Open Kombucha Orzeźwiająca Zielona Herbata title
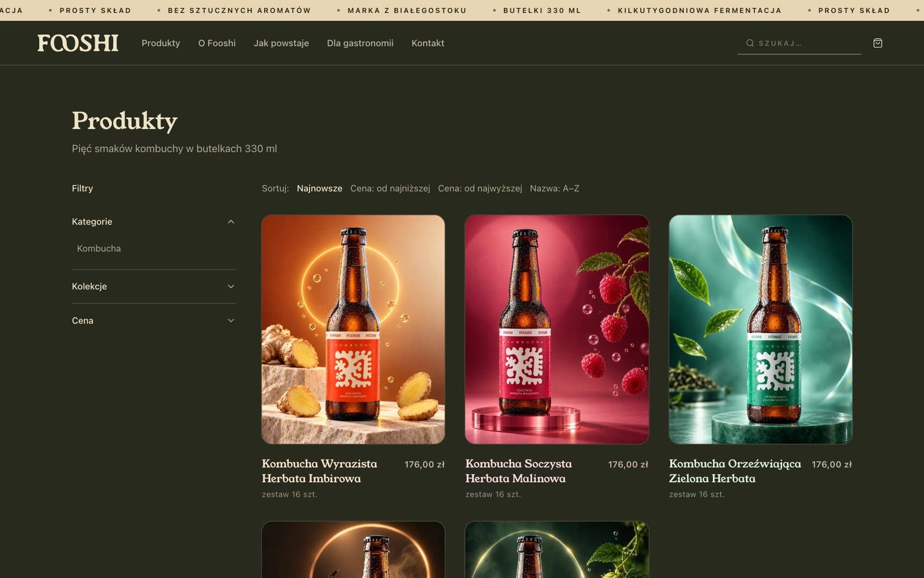924x578 pixels. pos(735,471)
